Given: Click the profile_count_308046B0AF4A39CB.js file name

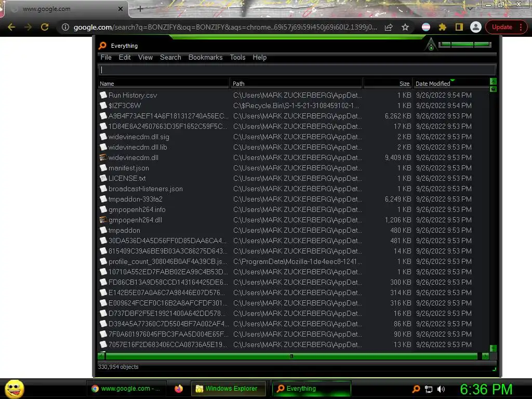Looking at the screenshot, I should coord(168,262).
